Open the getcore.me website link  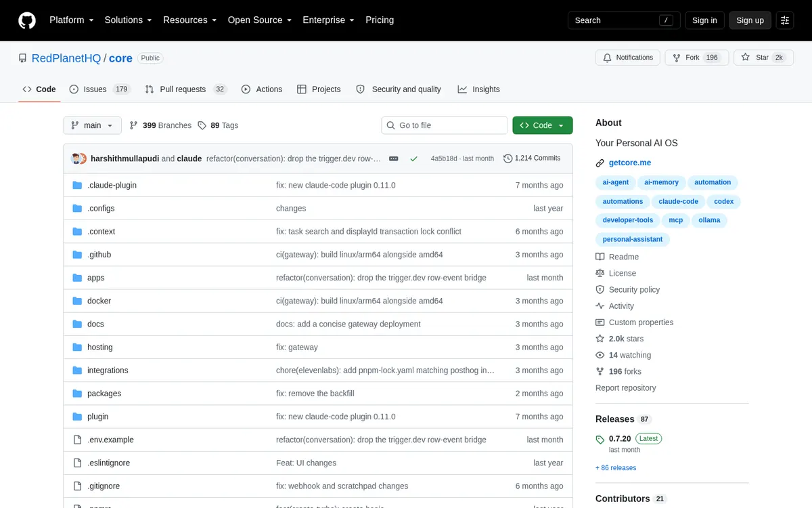tap(630, 163)
